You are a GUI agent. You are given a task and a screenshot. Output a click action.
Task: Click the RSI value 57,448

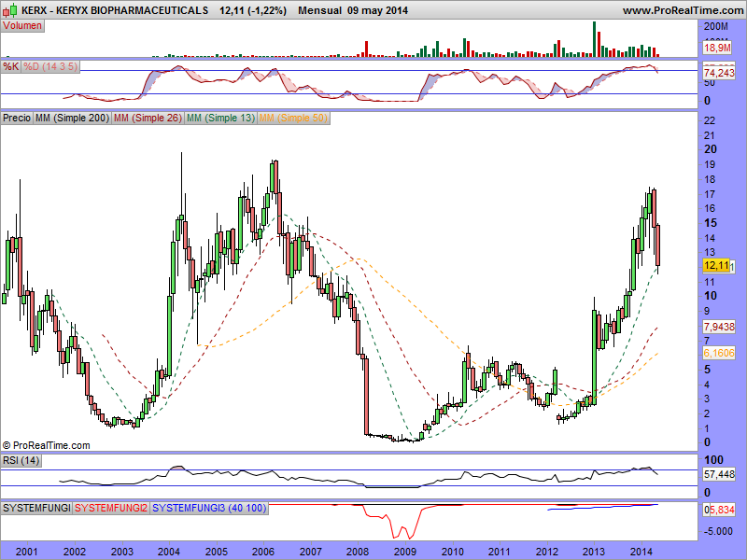click(x=719, y=474)
